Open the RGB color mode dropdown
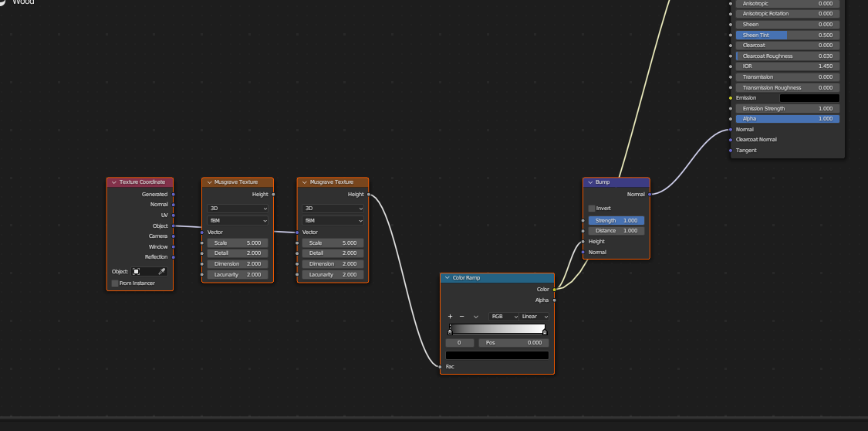 coord(504,317)
